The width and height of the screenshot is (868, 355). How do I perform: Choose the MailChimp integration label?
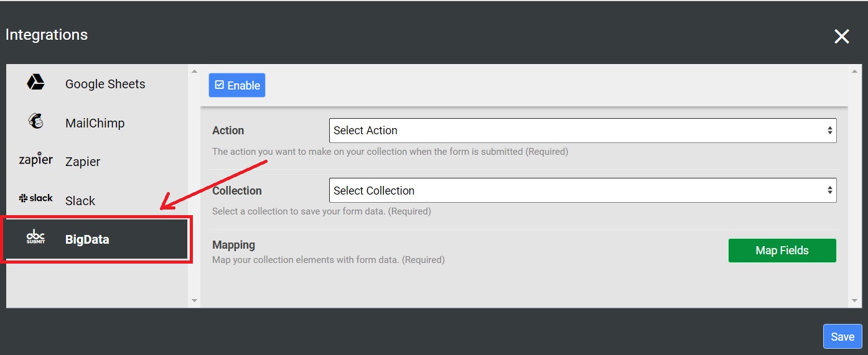tap(95, 123)
